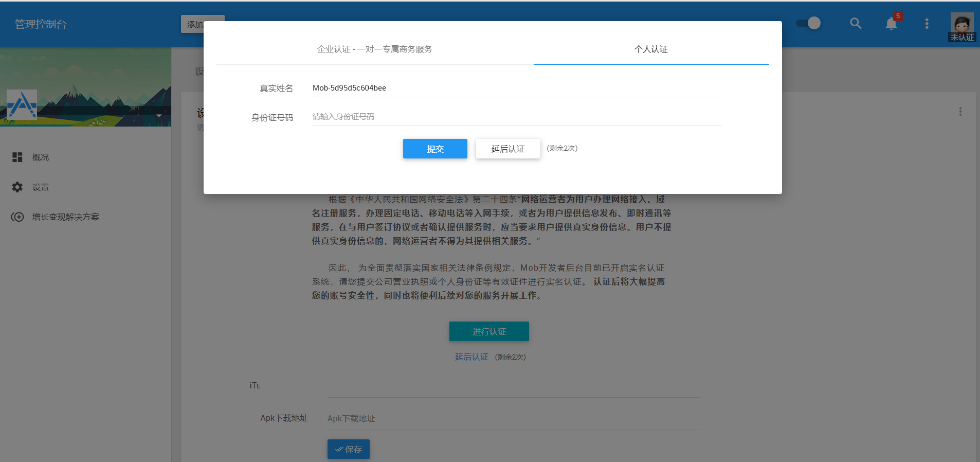
Task: Open notifications bell with badge 5
Action: click(x=892, y=24)
